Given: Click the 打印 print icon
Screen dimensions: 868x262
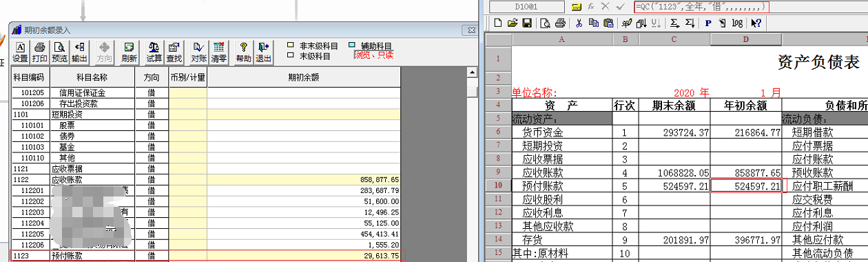Looking at the screenshot, I should (x=40, y=52).
